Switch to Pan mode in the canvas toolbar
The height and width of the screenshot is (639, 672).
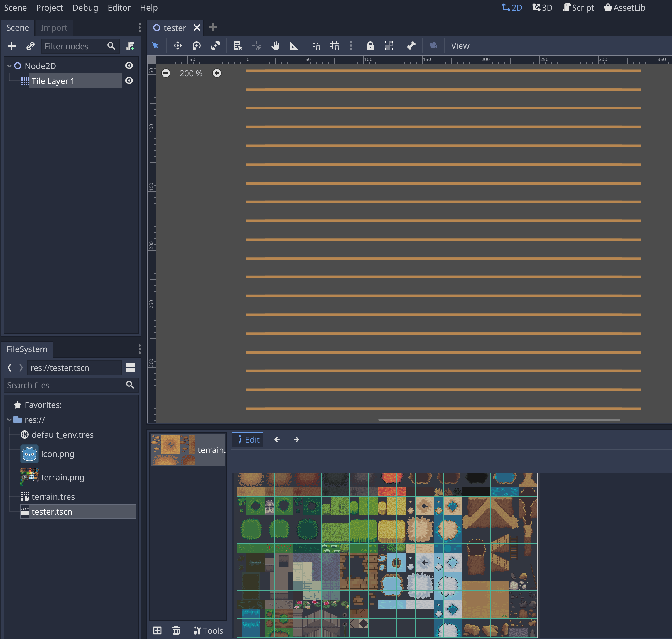click(x=275, y=46)
